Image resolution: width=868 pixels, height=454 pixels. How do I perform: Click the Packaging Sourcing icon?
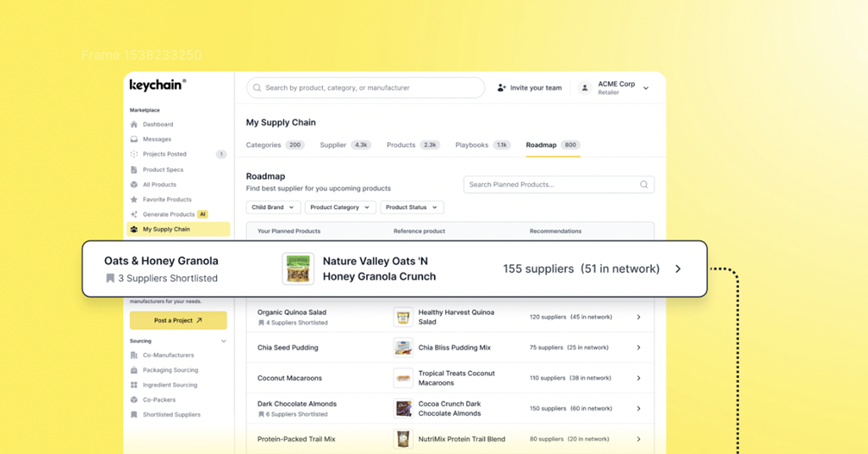(134, 370)
